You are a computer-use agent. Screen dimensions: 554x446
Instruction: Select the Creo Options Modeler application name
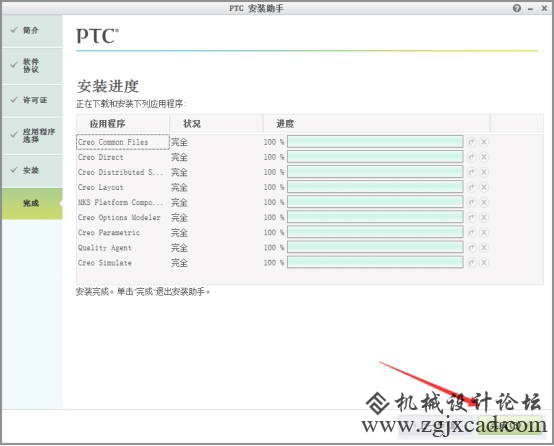tap(119, 217)
